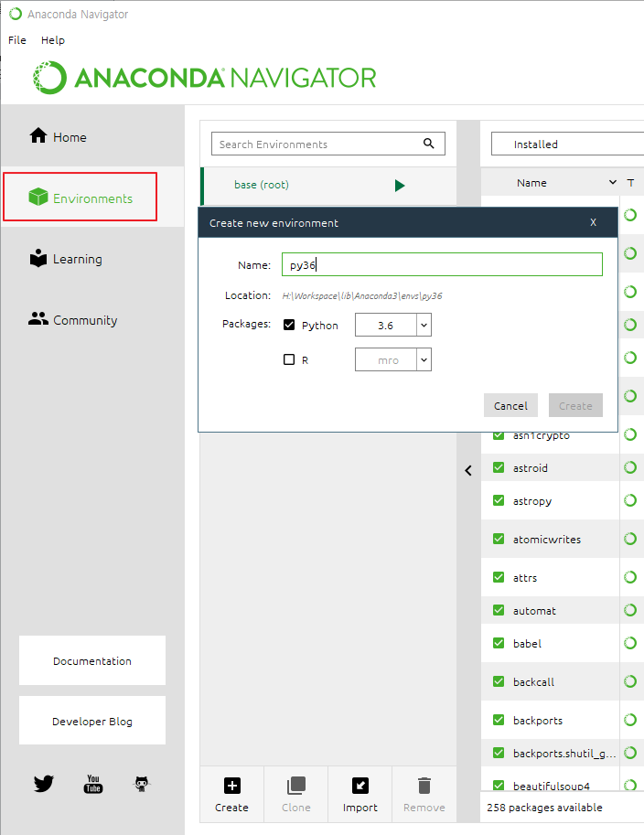The image size is (644, 835).
Task: Open the Installed packages filter dropdown
Action: (x=567, y=144)
